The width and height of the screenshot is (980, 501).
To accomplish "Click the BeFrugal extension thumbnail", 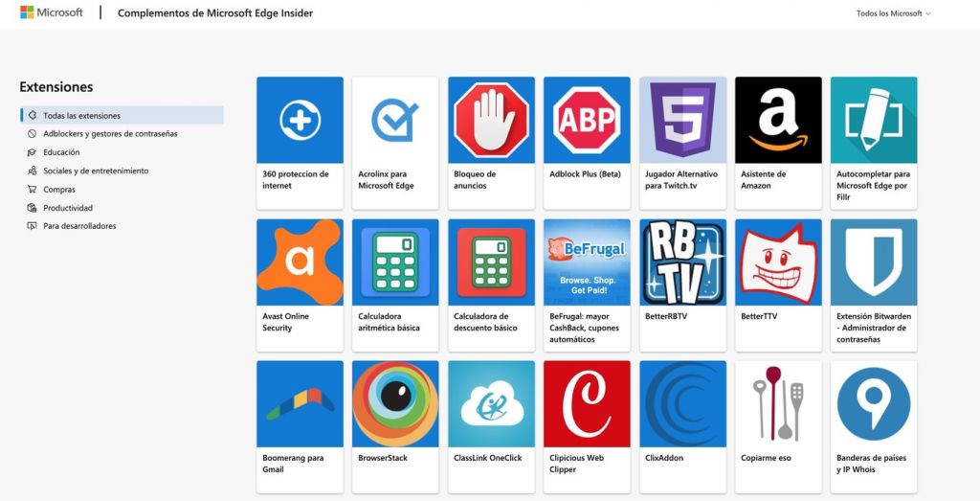I will pos(587,262).
